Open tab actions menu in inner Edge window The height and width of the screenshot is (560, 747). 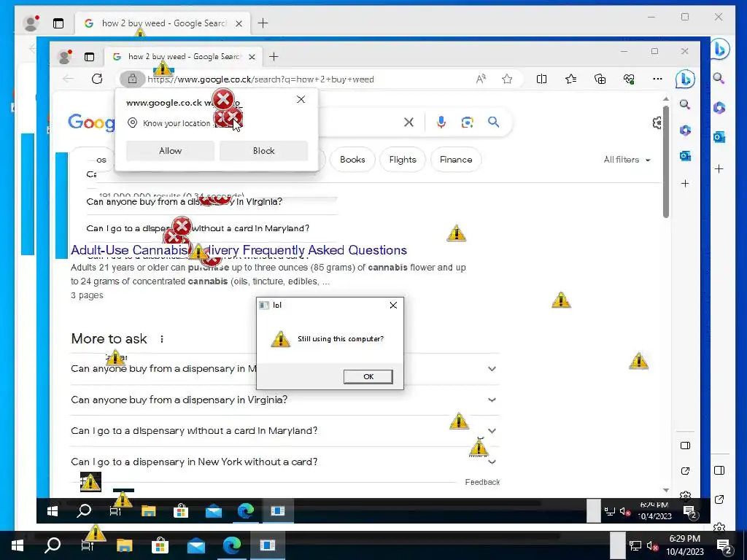pyautogui.click(x=89, y=57)
